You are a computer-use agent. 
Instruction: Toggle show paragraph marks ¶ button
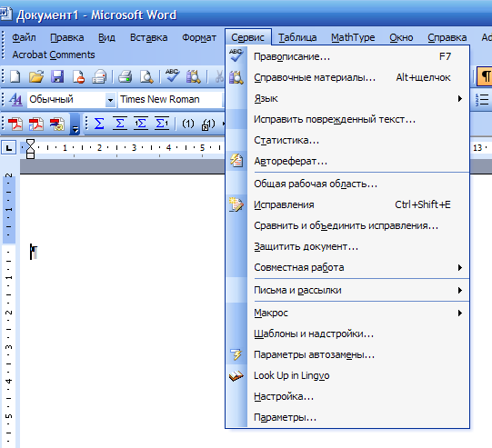click(485, 76)
